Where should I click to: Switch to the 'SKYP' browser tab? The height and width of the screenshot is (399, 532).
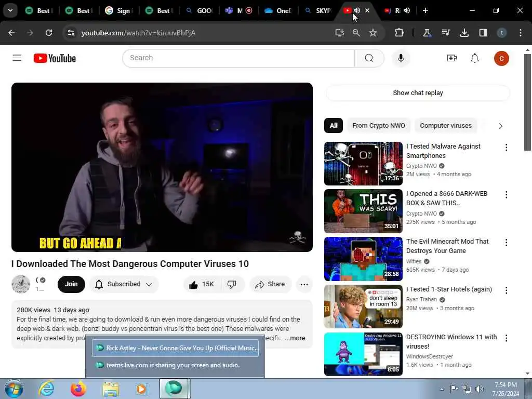click(x=318, y=10)
